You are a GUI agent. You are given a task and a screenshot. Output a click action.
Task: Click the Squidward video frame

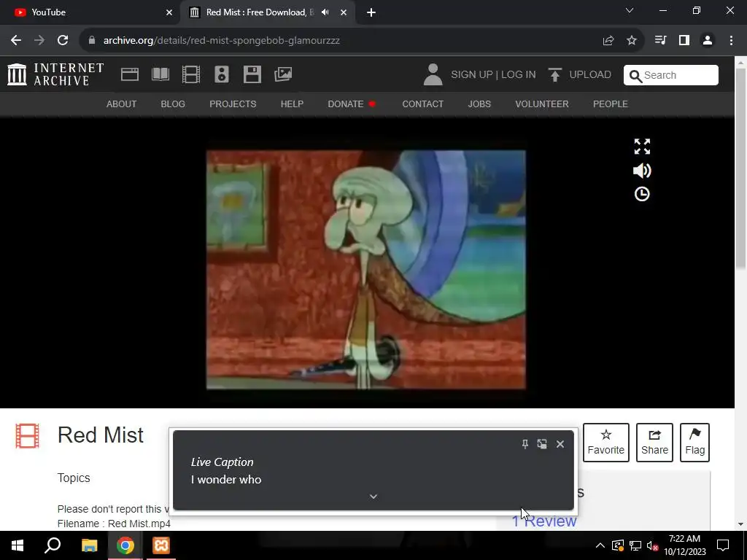click(366, 270)
